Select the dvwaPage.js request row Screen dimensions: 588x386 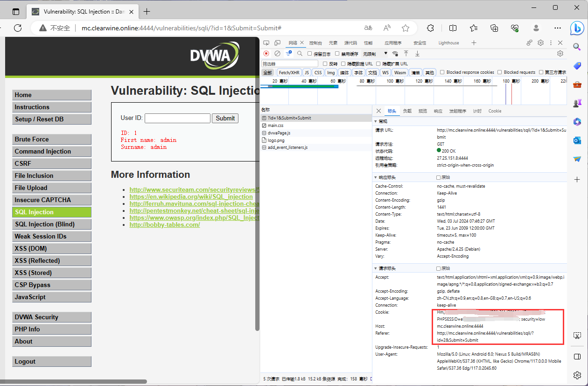(x=316, y=133)
